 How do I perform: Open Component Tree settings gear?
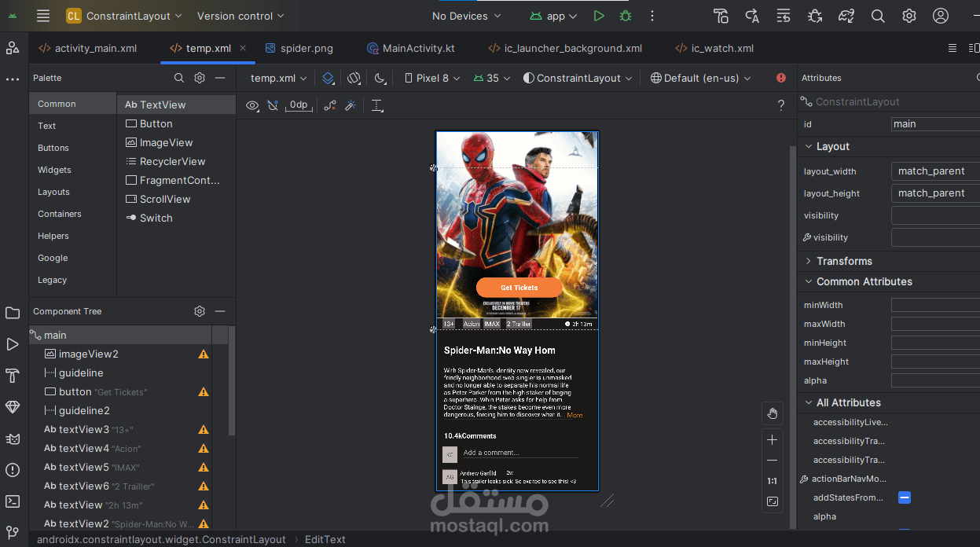tap(200, 311)
